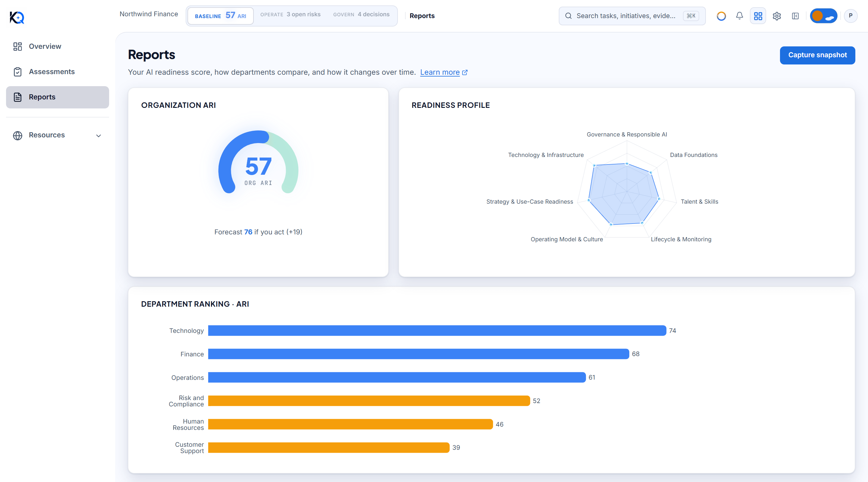868x482 pixels.
Task: Click the 'Risk and Compliance' department label
Action: (x=186, y=401)
